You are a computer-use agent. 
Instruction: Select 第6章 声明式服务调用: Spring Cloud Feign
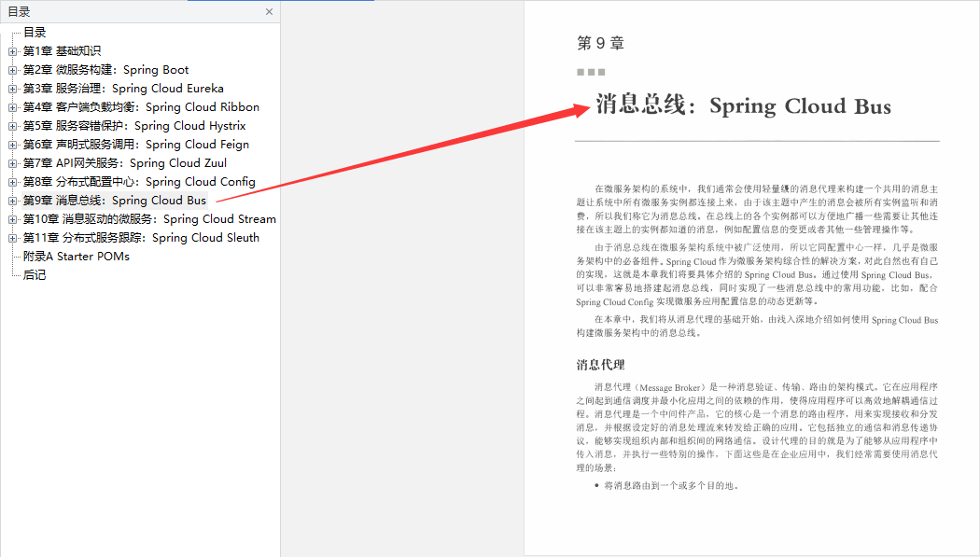tap(136, 145)
